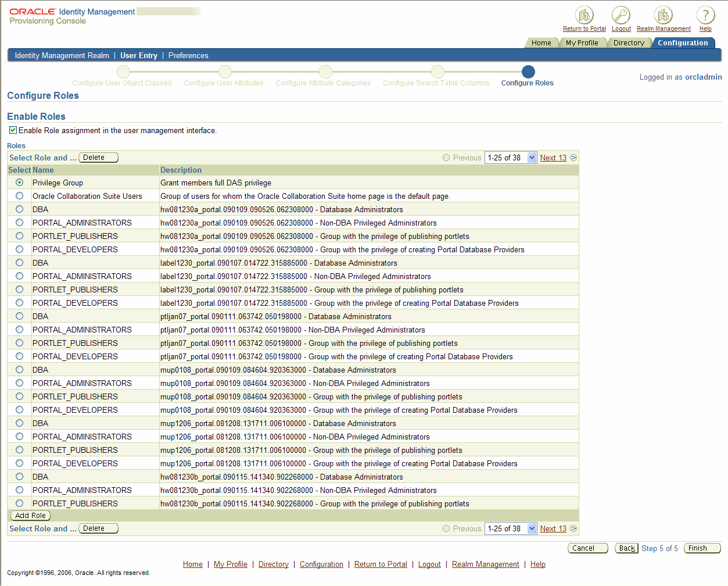Select PORTAL_ADMINISTRATORS role for hw081230a_portal
Image resolution: width=728 pixels, height=586 pixels.
[20, 223]
